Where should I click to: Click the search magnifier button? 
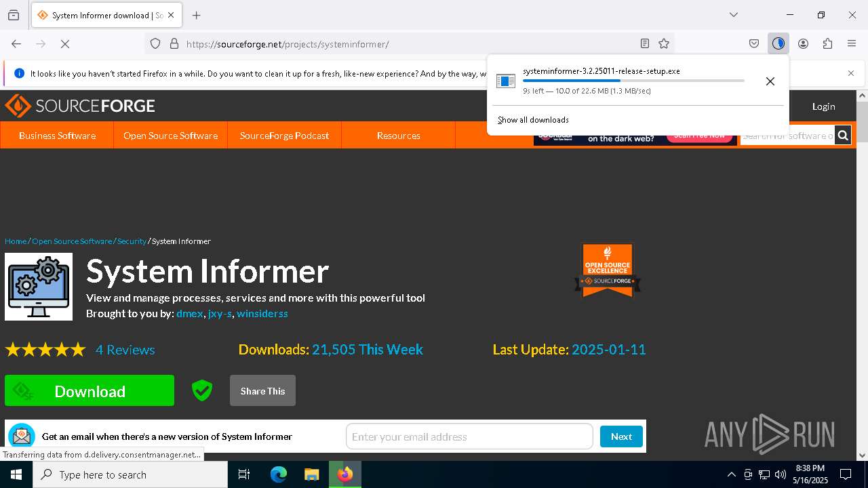(843, 136)
